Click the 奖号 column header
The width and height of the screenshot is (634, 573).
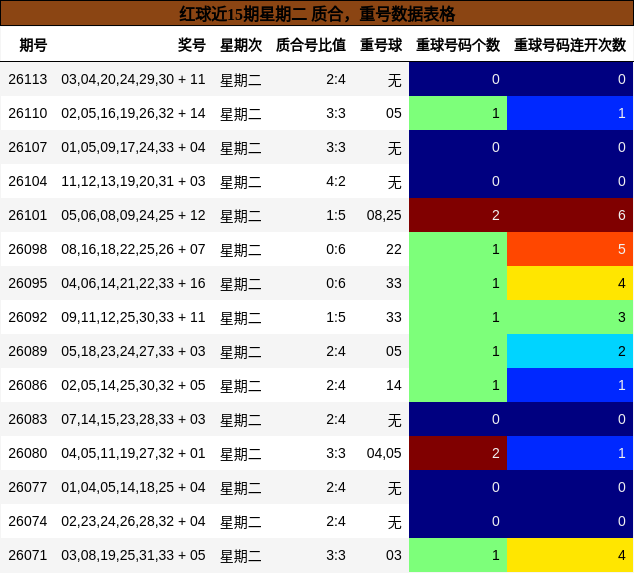tap(192, 45)
